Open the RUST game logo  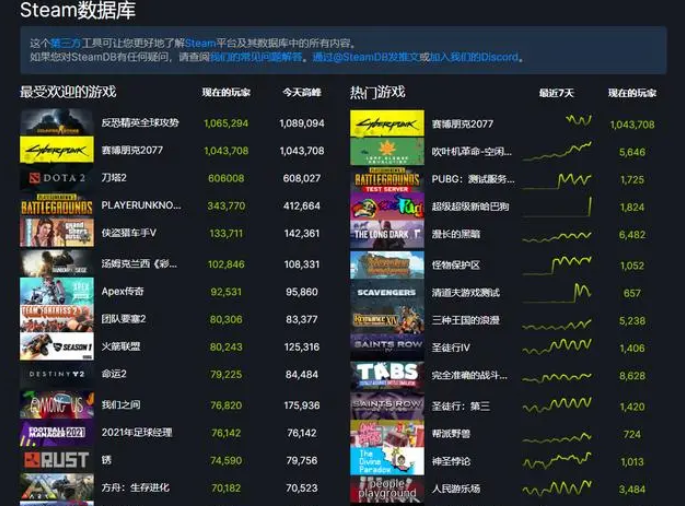(57, 460)
